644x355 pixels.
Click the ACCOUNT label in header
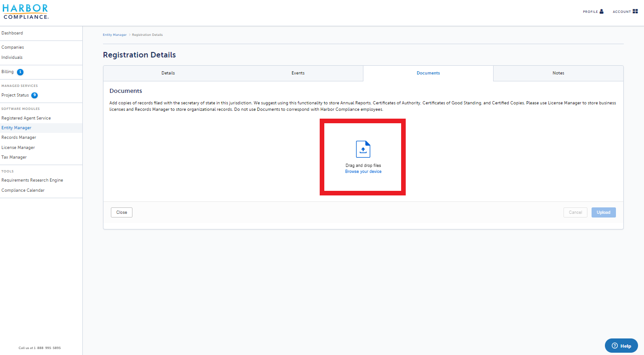622,12
